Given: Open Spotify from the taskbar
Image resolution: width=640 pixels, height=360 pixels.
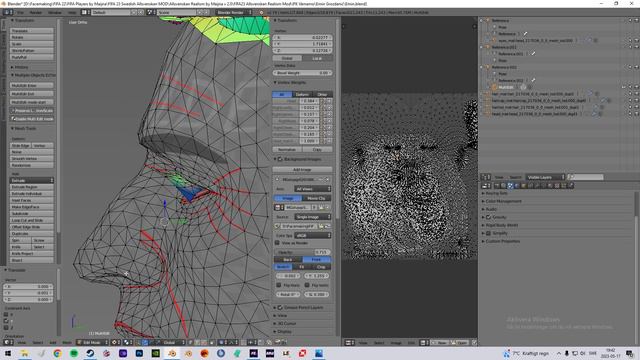Looking at the screenshot, I should [x=74, y=353].
